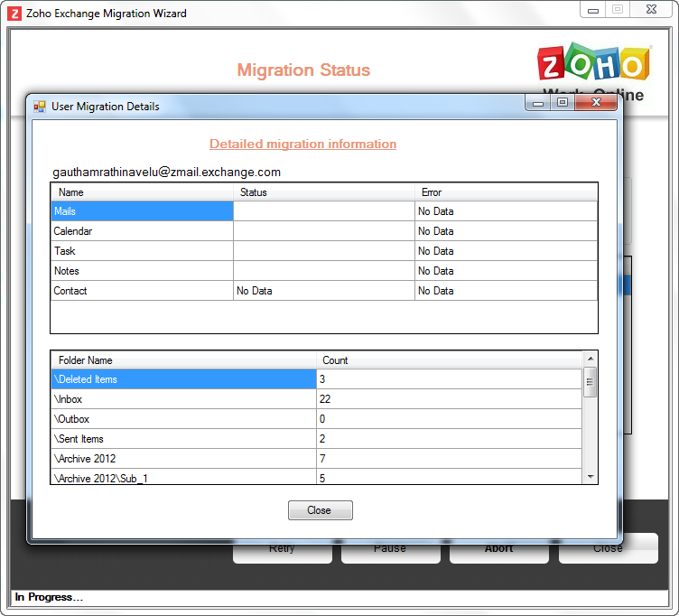
Task: Select the \Sent Items folder row
Action: coord(183,439)
